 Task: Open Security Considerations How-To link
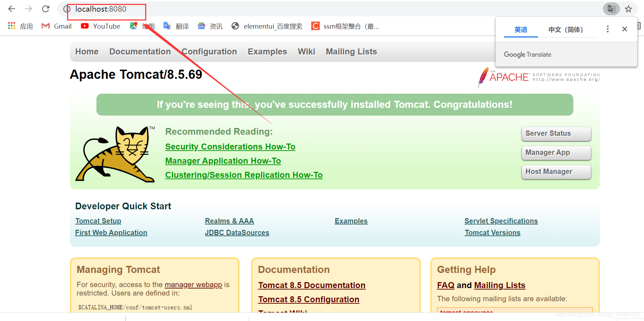tap(230, 147)
